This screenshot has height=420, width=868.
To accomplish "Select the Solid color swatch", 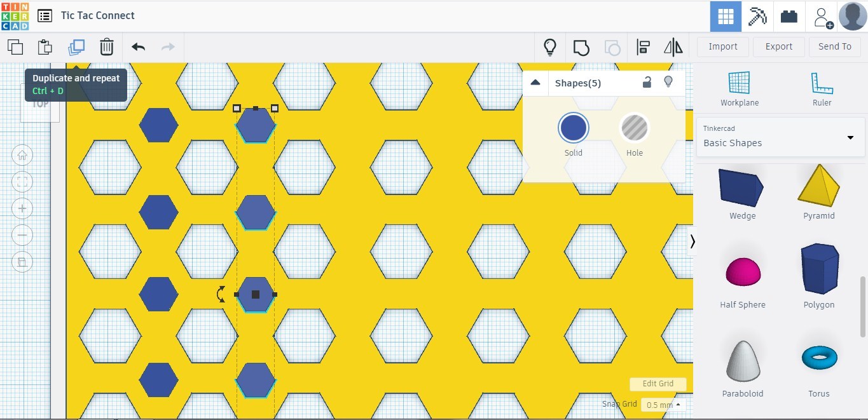I will (573, 127).
